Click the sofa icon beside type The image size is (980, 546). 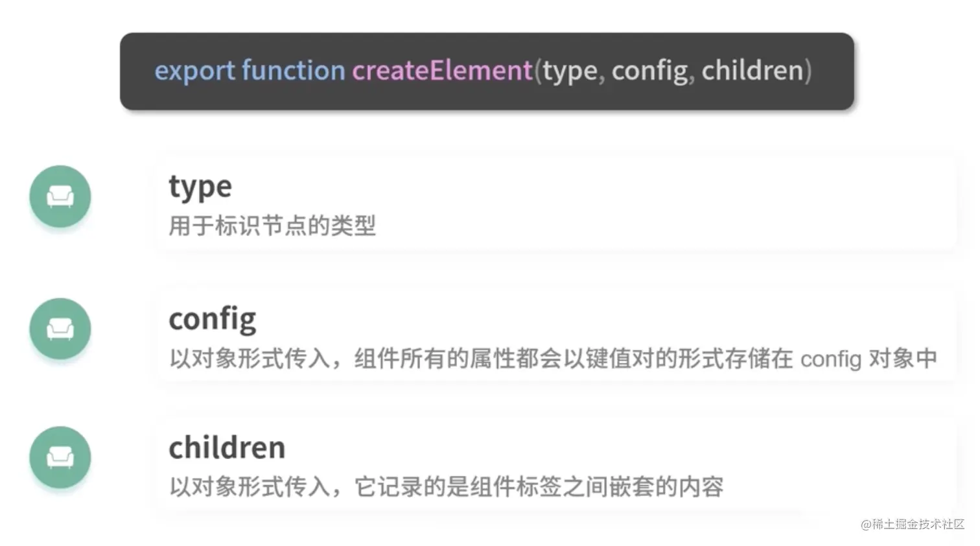(60, 196)
